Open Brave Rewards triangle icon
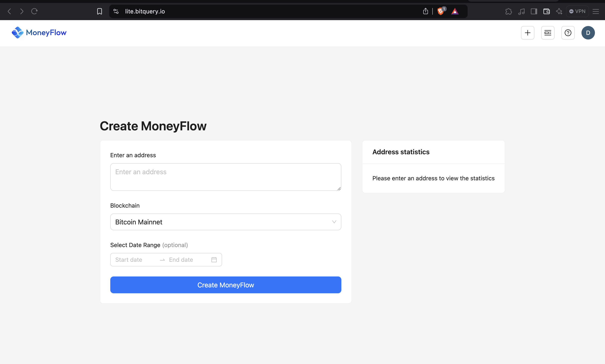Image resolution: width=605 pixels, height=364 pixels. tap(455, 11)
